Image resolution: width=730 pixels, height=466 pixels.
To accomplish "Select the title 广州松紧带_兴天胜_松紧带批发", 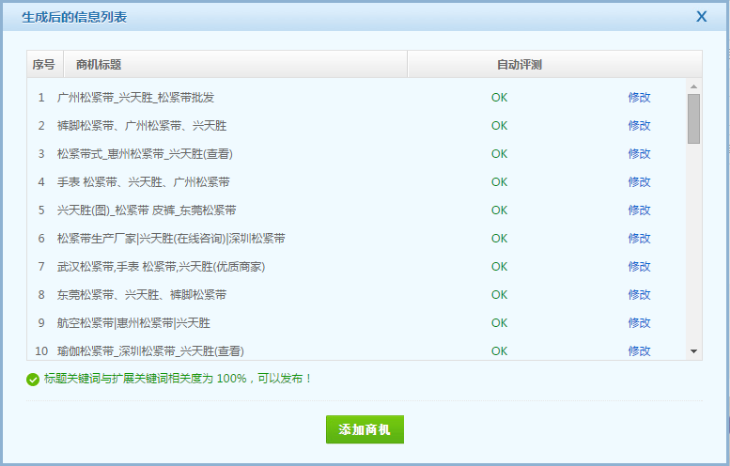I will (135, 98).
